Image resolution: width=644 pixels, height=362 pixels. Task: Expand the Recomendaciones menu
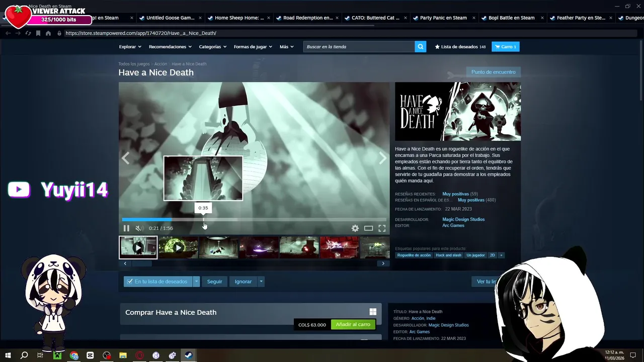coord(170,47)
